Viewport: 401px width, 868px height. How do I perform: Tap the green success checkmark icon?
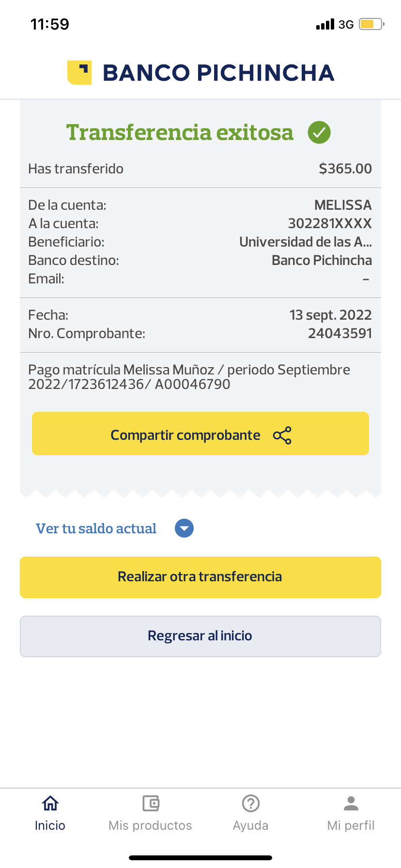tap(319, 132)
